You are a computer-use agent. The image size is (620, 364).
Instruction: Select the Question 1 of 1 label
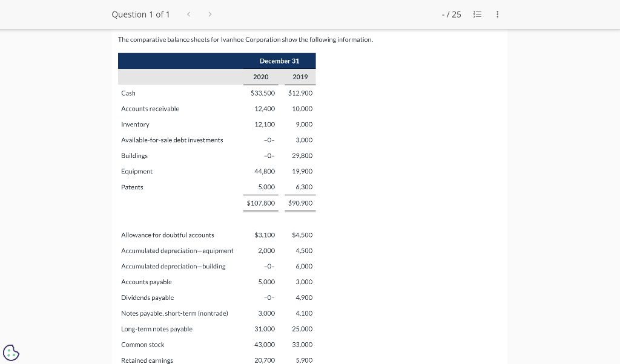coord(140,14)
